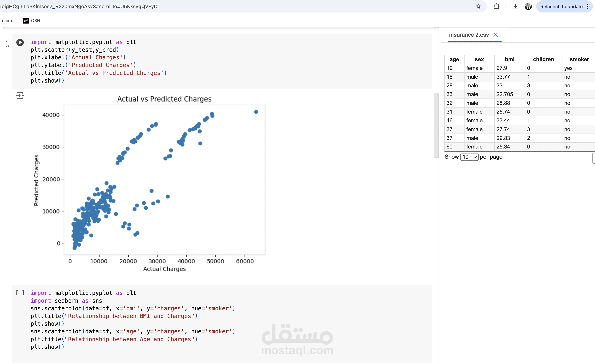Open the OSN bookmark
Image resolution: width=595 pixels, height=364 pixels.
point(32,20)
